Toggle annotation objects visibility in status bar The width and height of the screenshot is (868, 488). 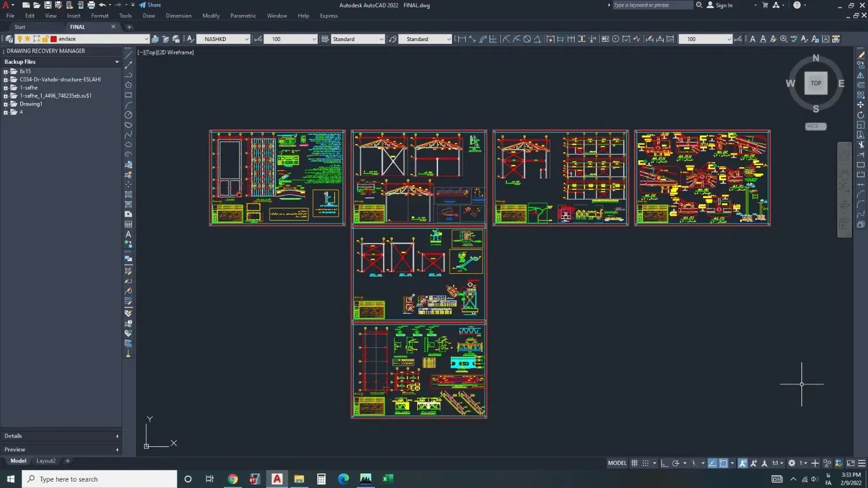(x=743, y=463)
